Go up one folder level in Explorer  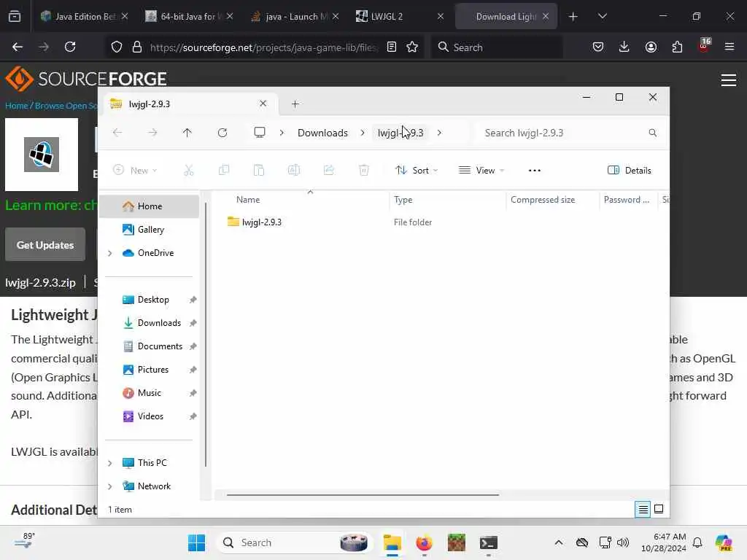(x=187, y=133)
